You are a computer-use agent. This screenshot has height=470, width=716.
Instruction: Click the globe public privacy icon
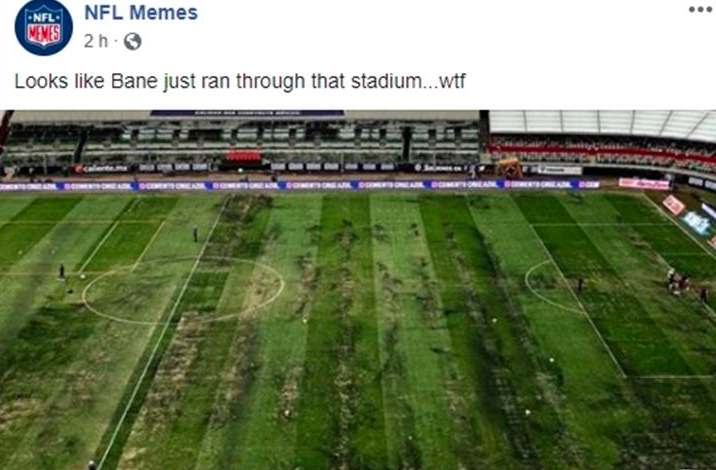pyautogui.click(x=132, y=42)
